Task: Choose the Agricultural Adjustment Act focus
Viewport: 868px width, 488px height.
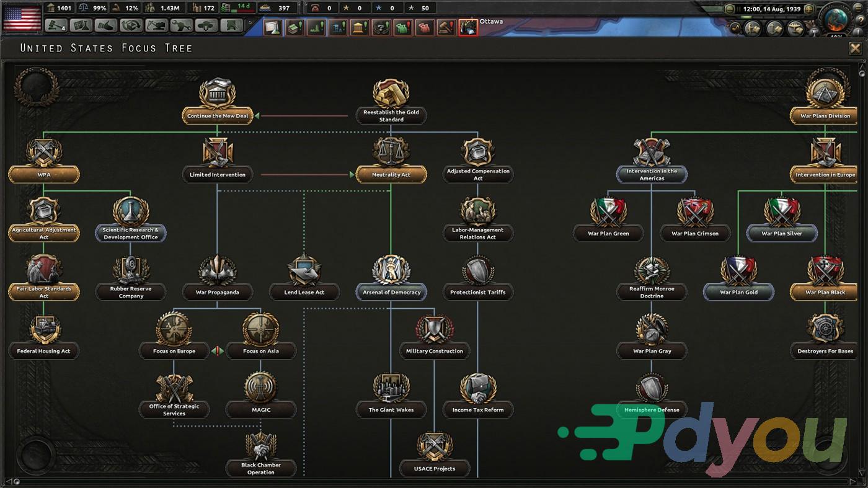Action: click(43, 219)
